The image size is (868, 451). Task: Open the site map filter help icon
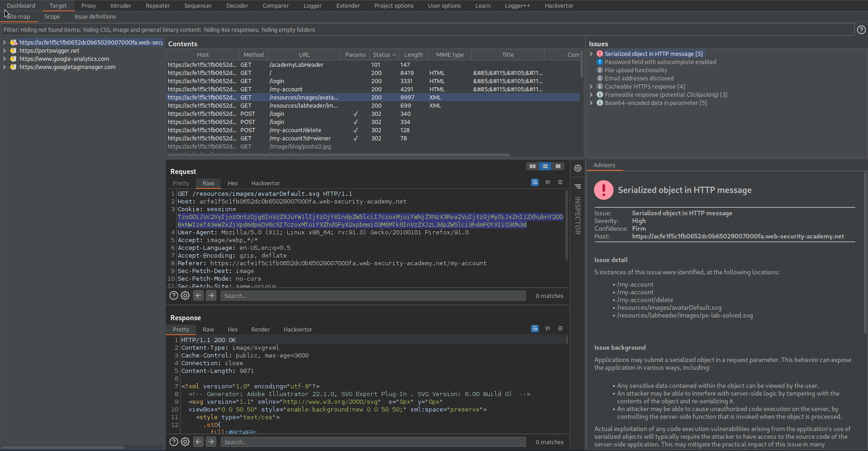click(x=861, y=30)
